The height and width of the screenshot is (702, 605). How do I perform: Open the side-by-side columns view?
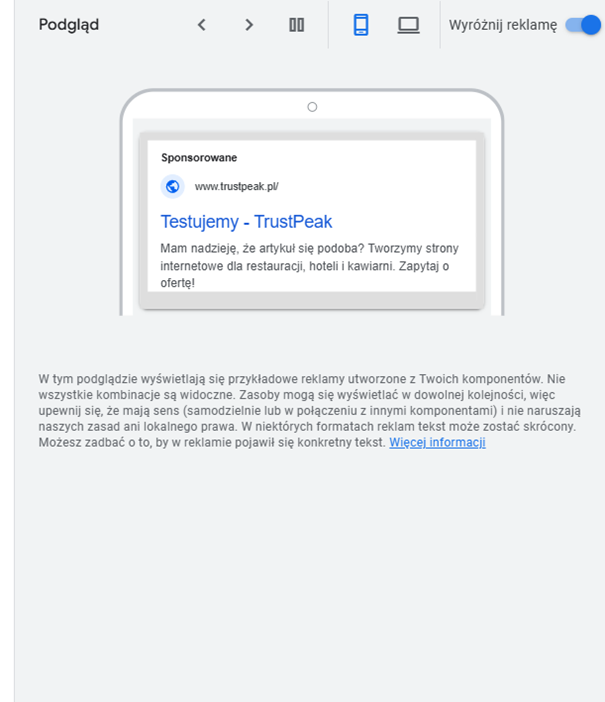(296, 25)
